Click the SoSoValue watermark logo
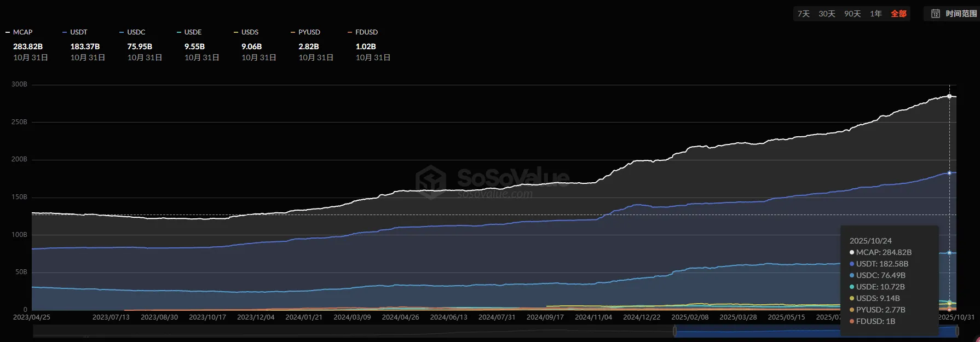The height and width of the screenshot is (342, 980). (x=431, y=181)
